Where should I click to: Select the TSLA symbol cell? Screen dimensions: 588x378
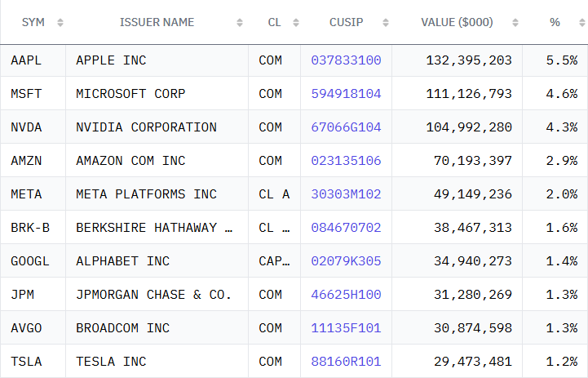(33, 362)
